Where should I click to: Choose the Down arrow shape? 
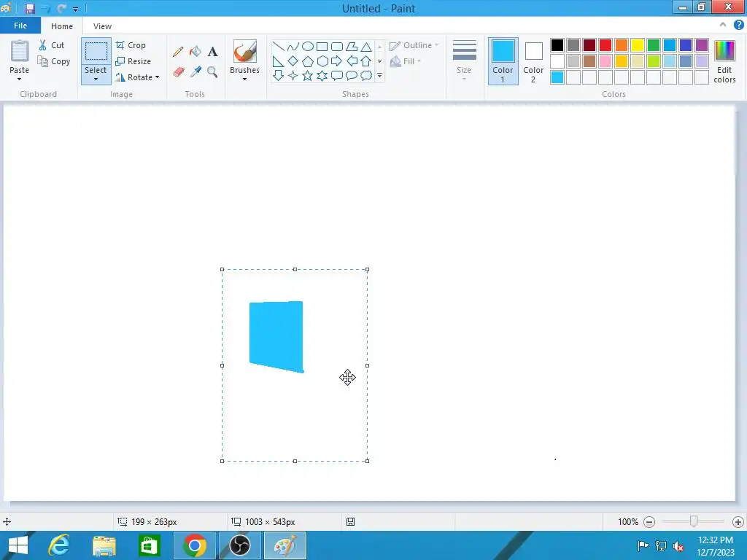tap(278, 75)
